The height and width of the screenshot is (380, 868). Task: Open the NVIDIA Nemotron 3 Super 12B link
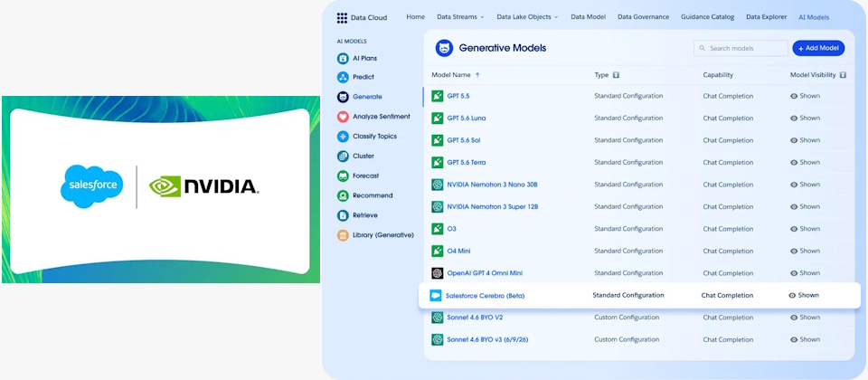tap(493, 206)
